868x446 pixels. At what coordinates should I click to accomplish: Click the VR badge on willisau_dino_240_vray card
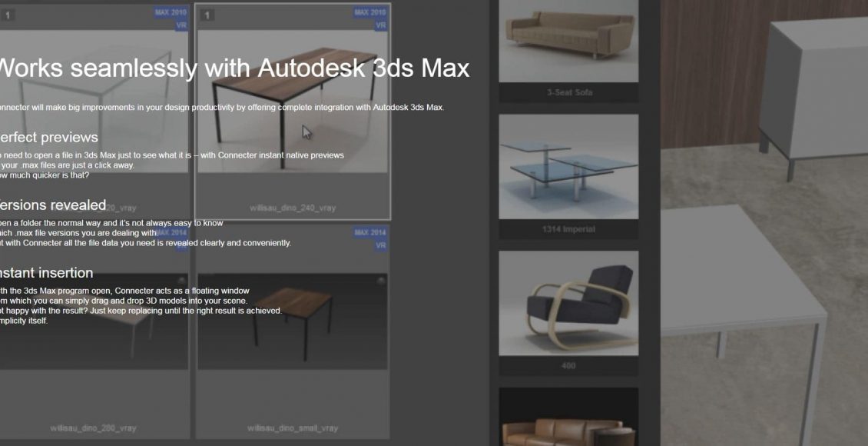pyautogui.click(x=380, y=25)
